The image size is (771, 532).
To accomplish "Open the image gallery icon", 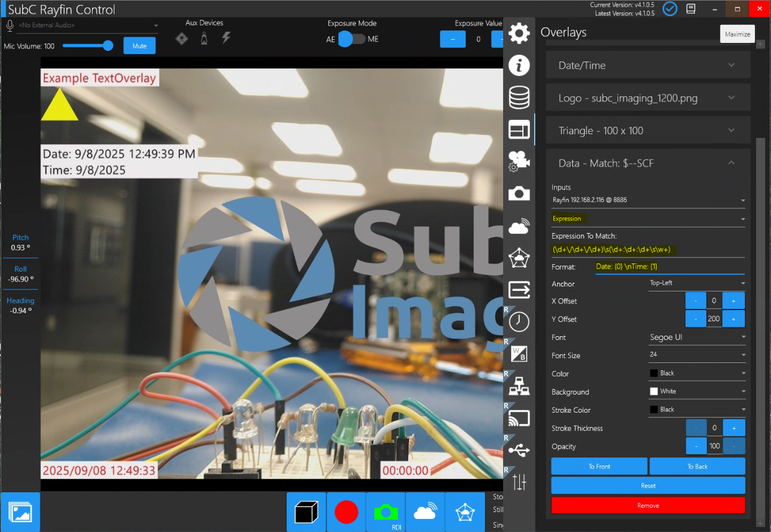I will [21, 512].
